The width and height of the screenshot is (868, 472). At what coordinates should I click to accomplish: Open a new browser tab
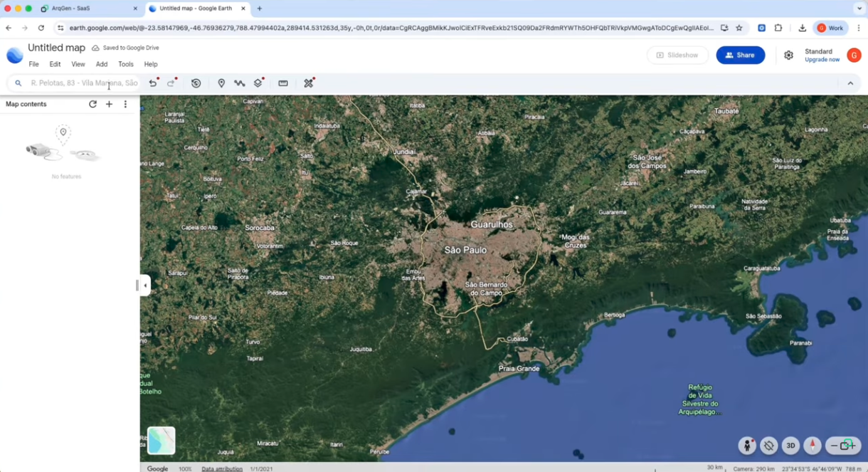[260, 9]
